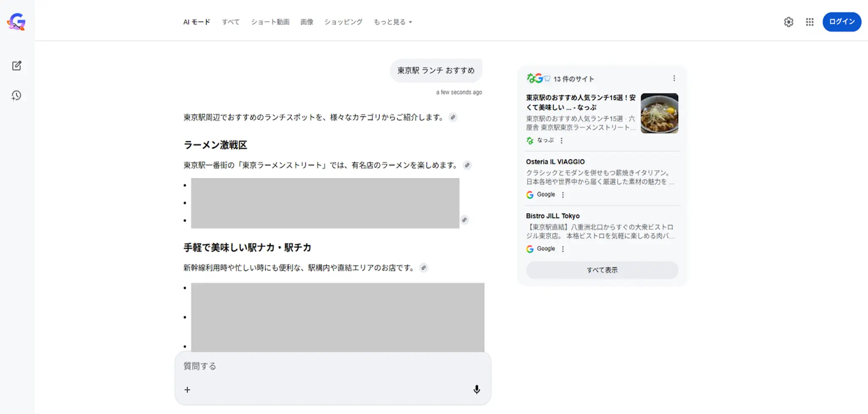Start a new chat with the compose icon
Image resolution: width=868 pixels, height=414 pixels.
tap(17, 66)
